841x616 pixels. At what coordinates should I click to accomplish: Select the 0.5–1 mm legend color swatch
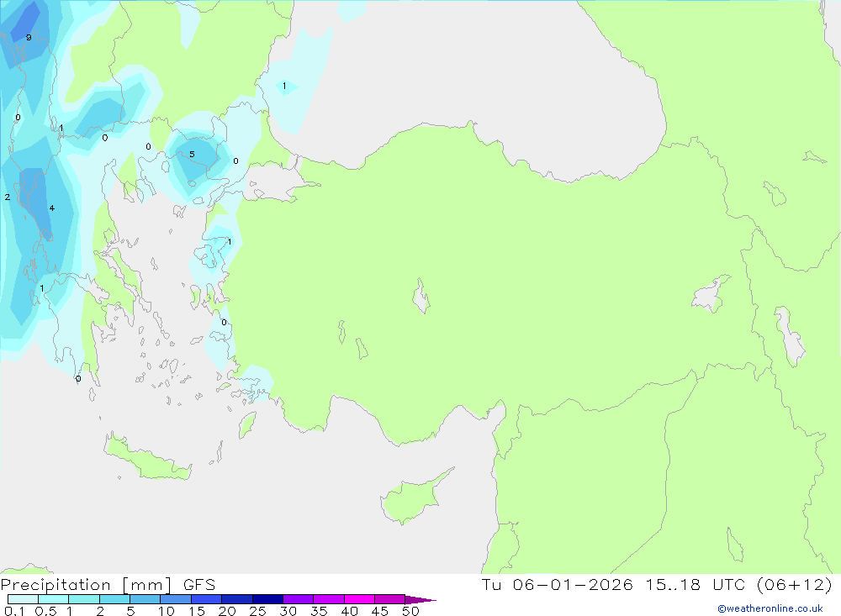[53, 599]
